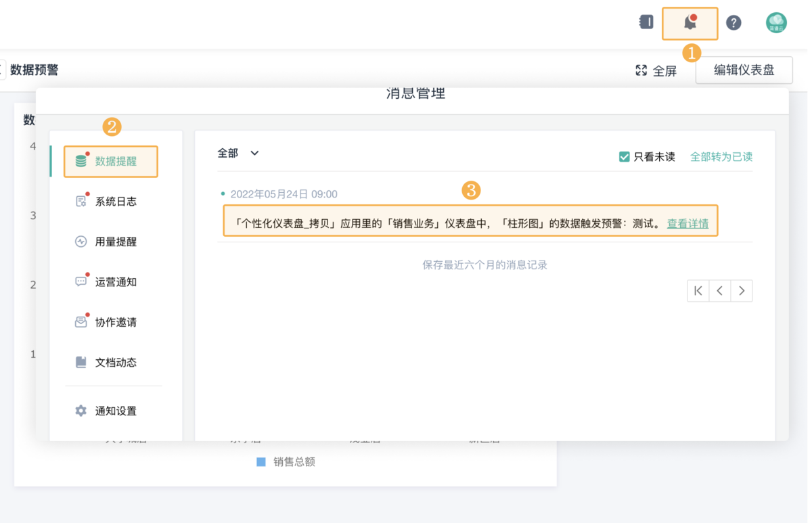Viewport: 812px width, 523px height.
Task: Click 全部转为已读 link
Action: pos(721,157)
